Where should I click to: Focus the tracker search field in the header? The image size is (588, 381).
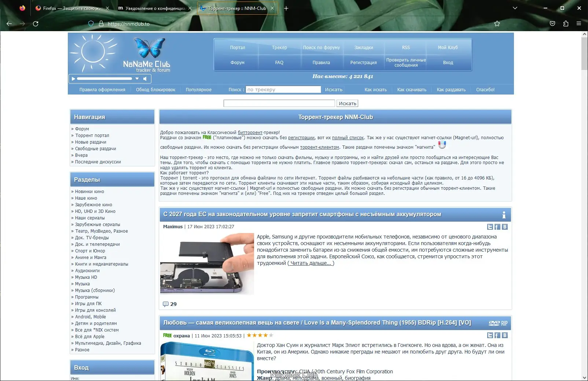pyautogui.click(x=283, y=90)
